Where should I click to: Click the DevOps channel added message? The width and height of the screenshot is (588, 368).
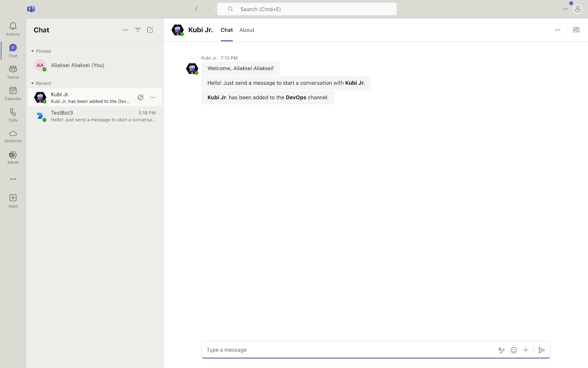point(268,98)
